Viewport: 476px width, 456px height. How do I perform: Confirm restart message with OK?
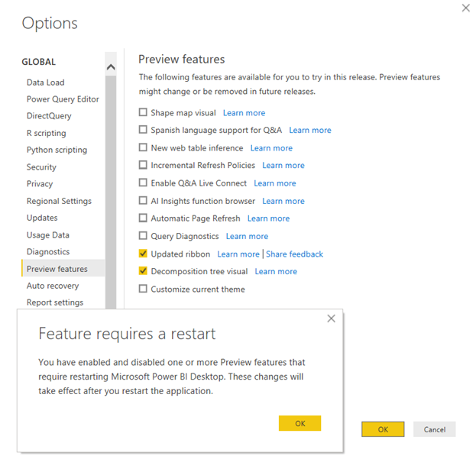(x=300, y=423)
